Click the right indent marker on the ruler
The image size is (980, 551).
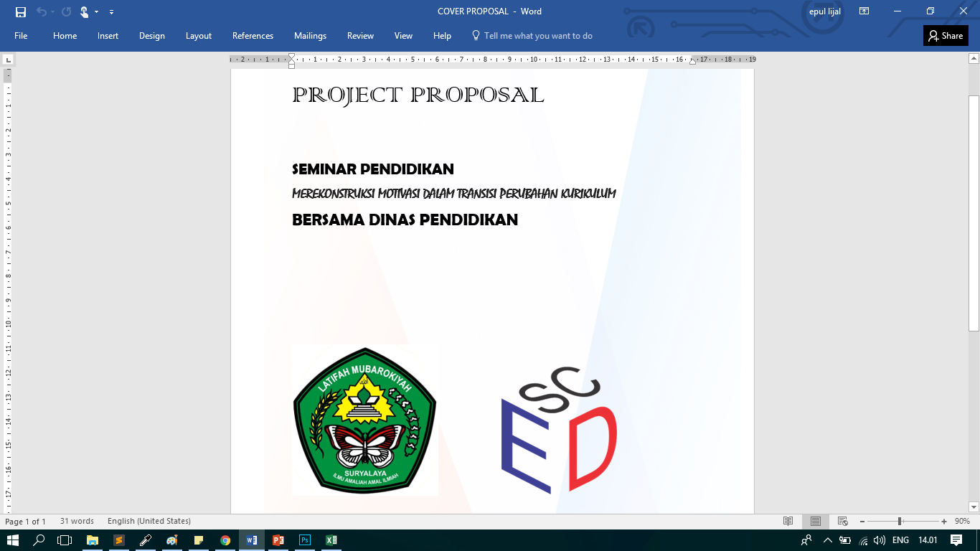pyautogui.click(x=692, y=62)
